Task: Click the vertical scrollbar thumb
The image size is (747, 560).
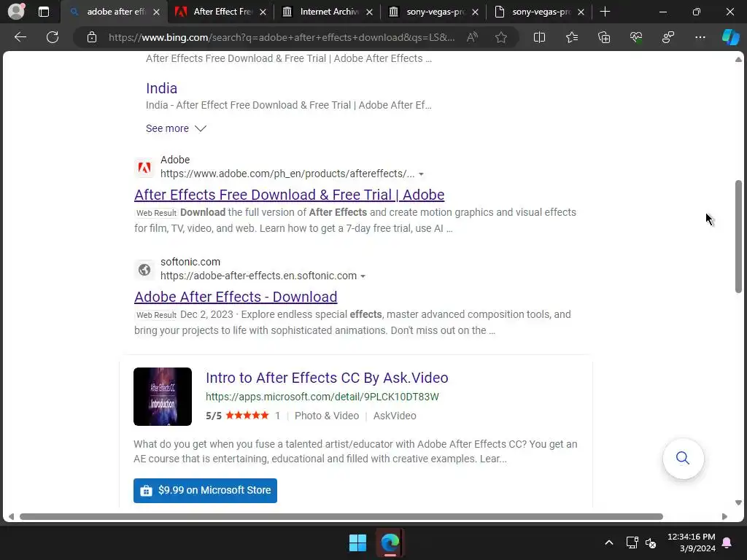Action: pos(738,237)
